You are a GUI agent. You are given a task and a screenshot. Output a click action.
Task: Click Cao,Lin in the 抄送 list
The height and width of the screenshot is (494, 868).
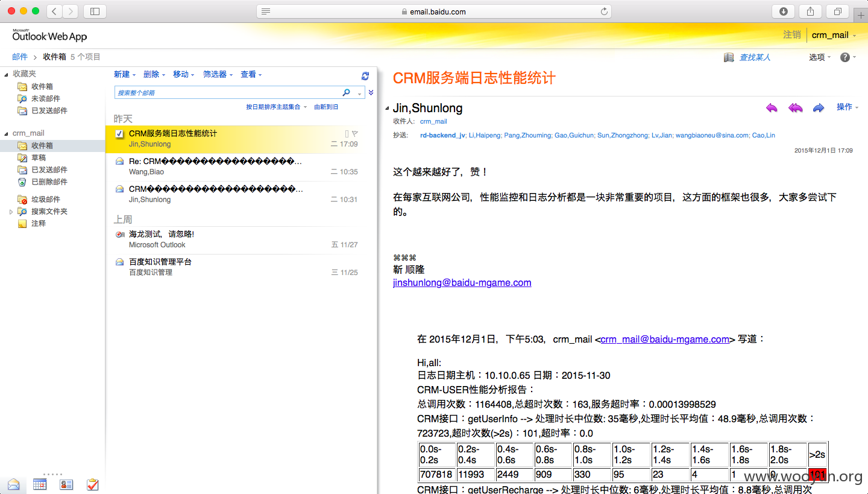[764, 135]
